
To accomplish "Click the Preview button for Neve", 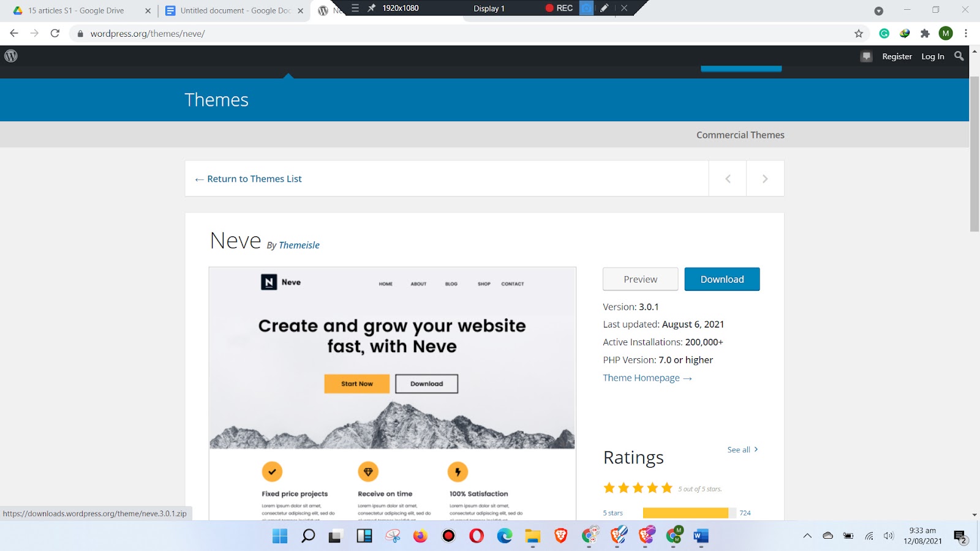I will tap(640, 279).
